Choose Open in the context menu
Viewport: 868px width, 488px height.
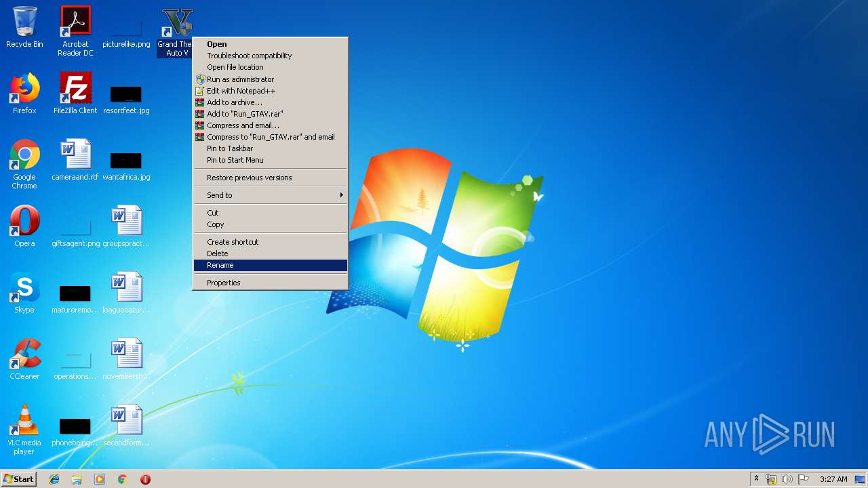coord(271,44)
